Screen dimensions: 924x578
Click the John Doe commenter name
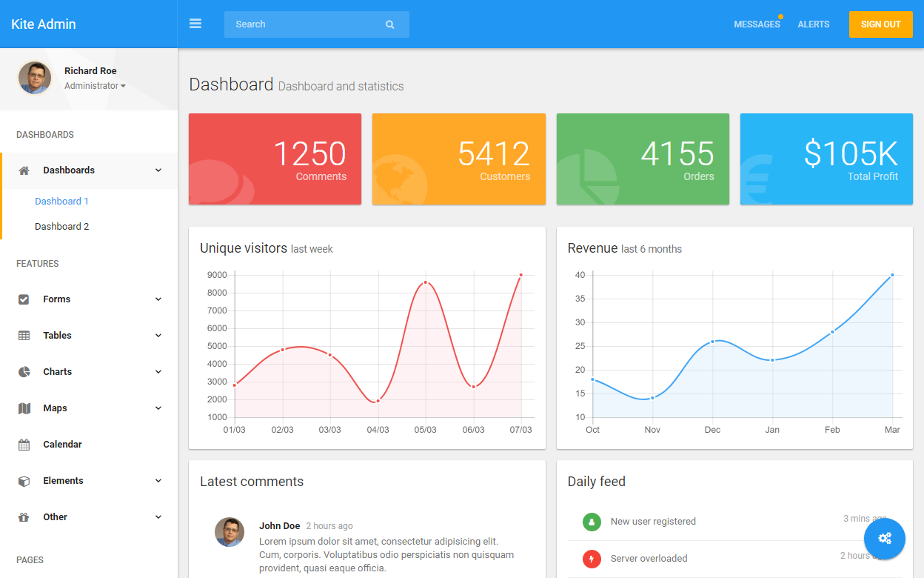coord(280,526)
